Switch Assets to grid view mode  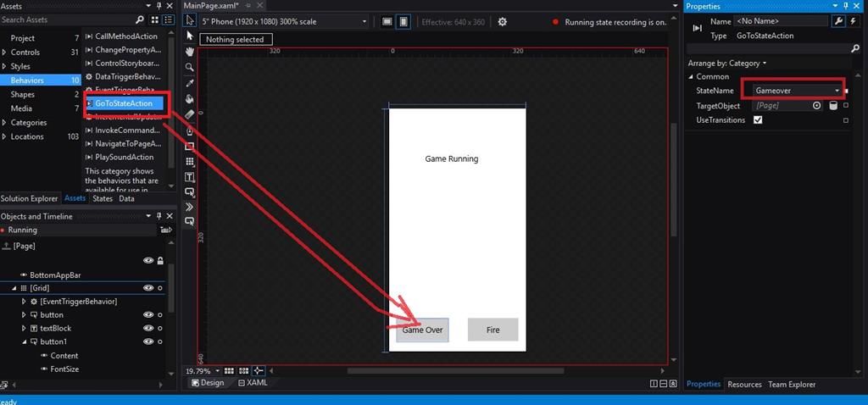(x=154, y=20)
